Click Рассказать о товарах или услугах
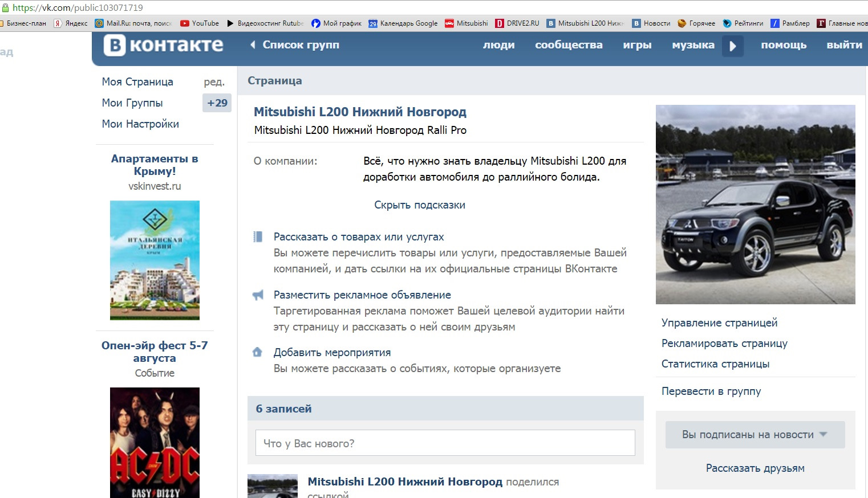Image resolution: width=868 pixels, height=498 pixels. [x=359, y=237]
